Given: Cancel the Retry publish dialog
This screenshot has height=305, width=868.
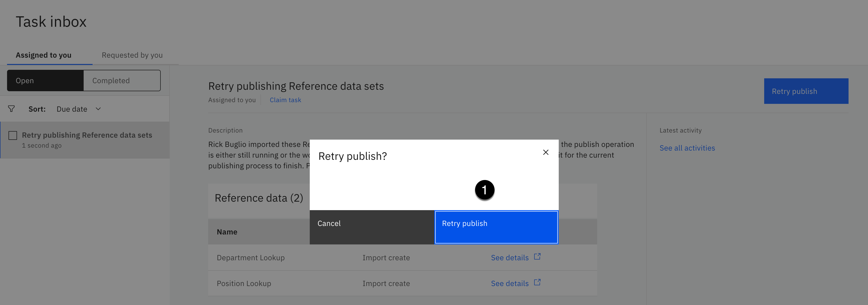Looking at the screenshot, I should 372,227.
